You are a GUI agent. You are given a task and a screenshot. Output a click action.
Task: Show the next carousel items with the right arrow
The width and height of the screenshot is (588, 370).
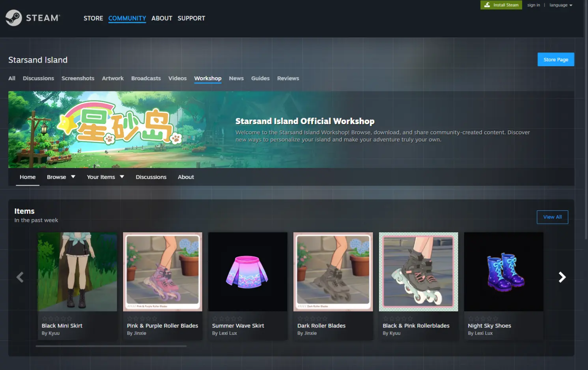click(562, 277)
